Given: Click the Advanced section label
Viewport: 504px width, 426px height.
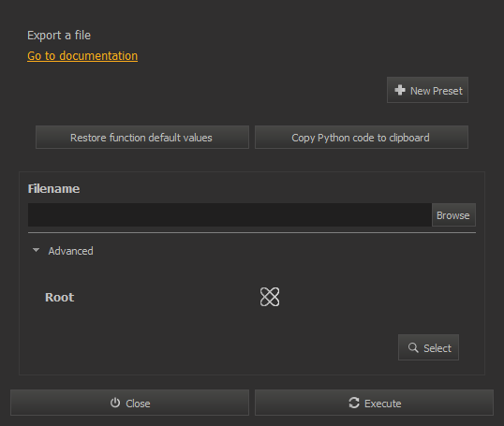Looking at the screenshot, I should click(70, 251).
